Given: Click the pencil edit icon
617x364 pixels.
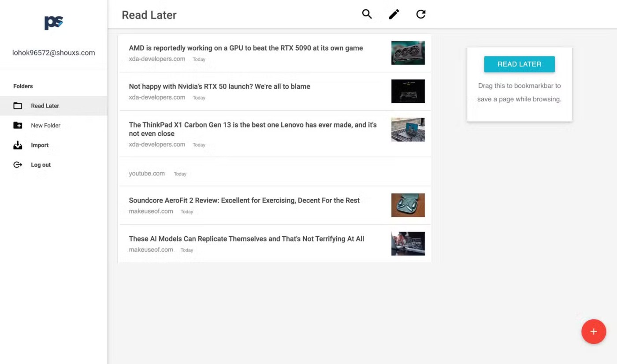Looking at the screenshot, I should tap(394, 14).
